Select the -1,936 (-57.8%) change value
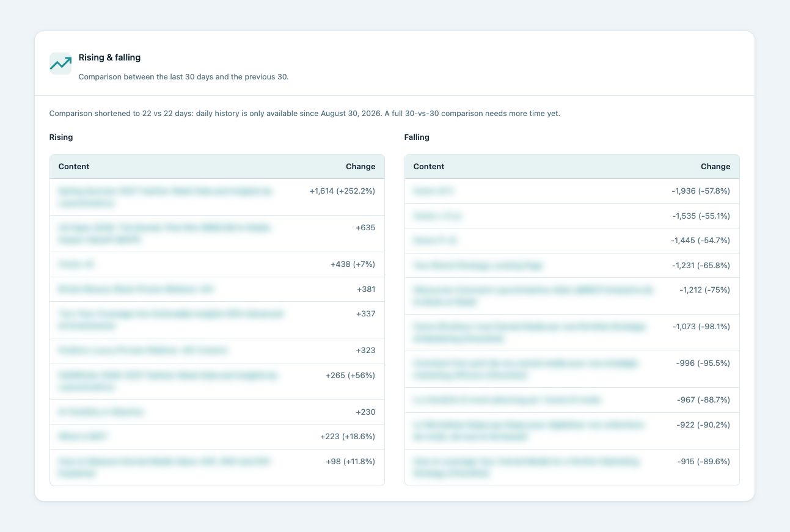The image size is (790, 532). 701,191
